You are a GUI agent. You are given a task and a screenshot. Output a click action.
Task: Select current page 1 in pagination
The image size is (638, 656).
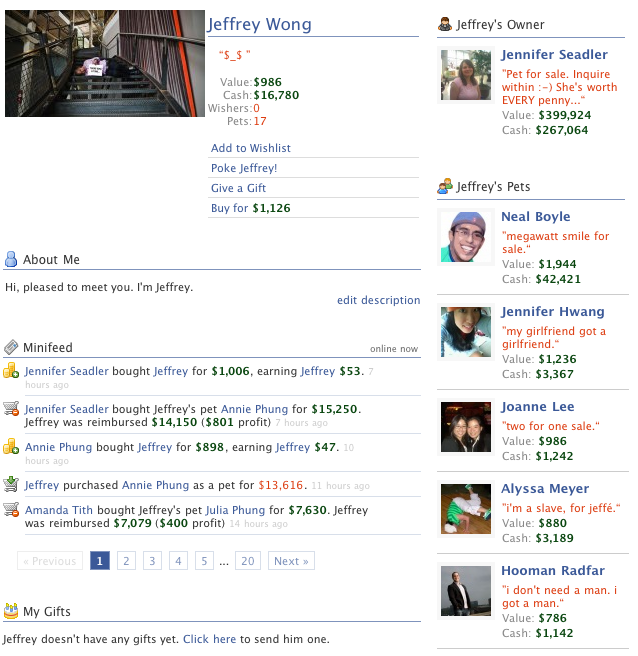click(x=100, y=561)
